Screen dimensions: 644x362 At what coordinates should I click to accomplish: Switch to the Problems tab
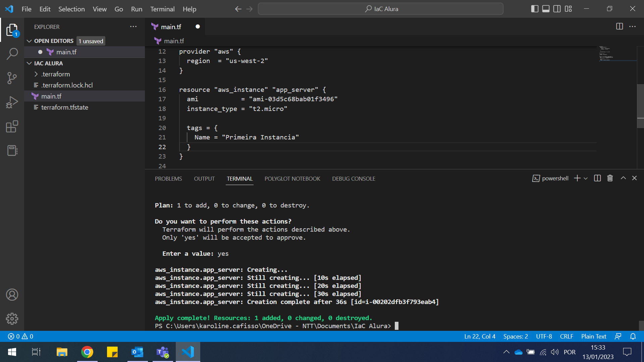[168, 179]
